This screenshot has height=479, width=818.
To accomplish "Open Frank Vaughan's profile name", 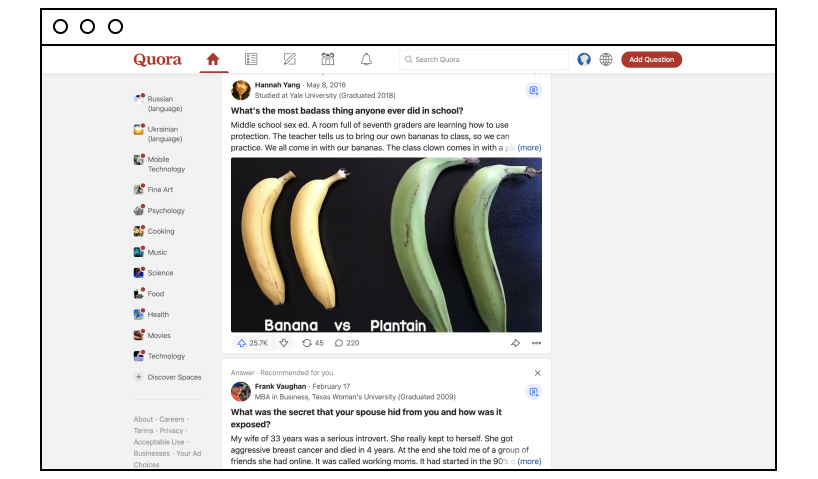I will tap(280, 386).
